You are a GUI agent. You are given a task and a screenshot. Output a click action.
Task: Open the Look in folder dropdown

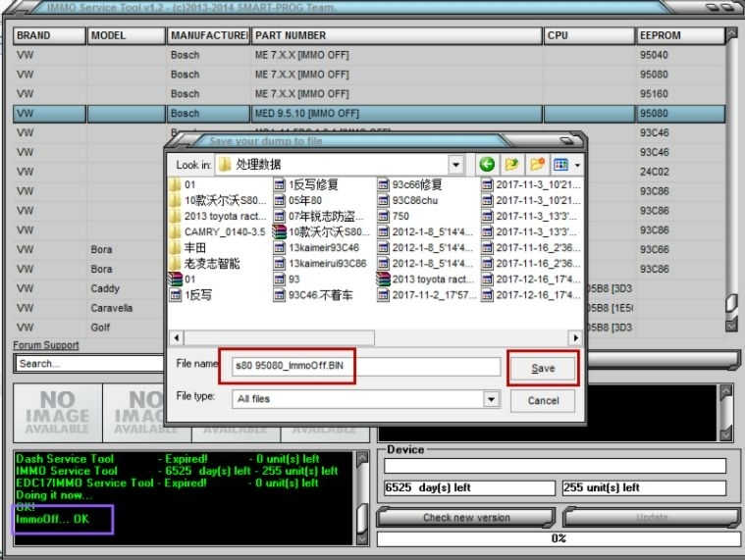point(455,165)
